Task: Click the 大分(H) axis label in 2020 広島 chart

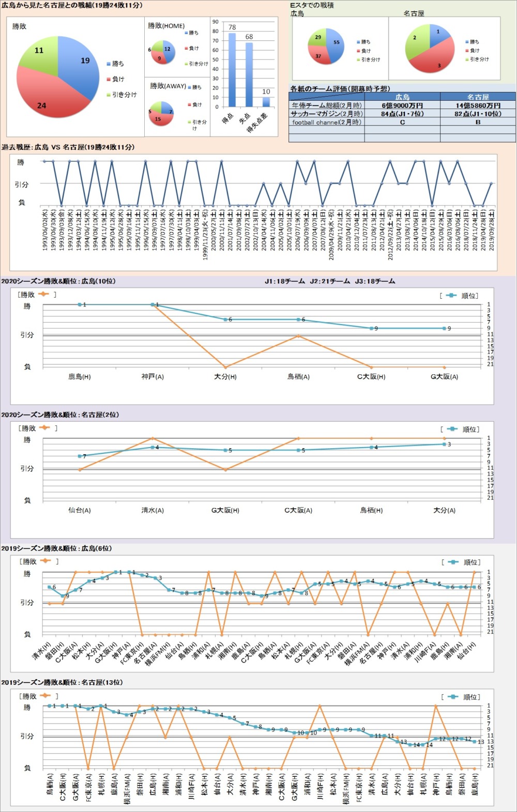Action: click(225, 377)
